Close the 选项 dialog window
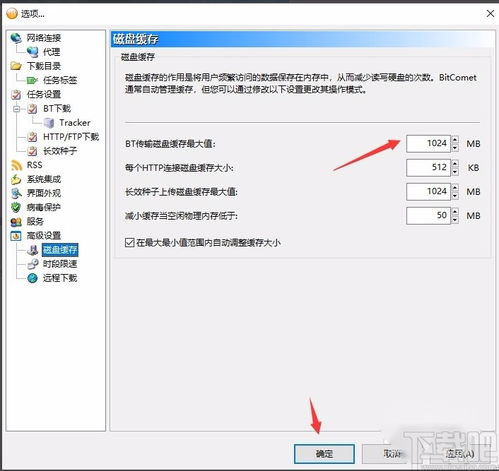The height and width of the screenshot is (471, 499). tap(490, 13)
